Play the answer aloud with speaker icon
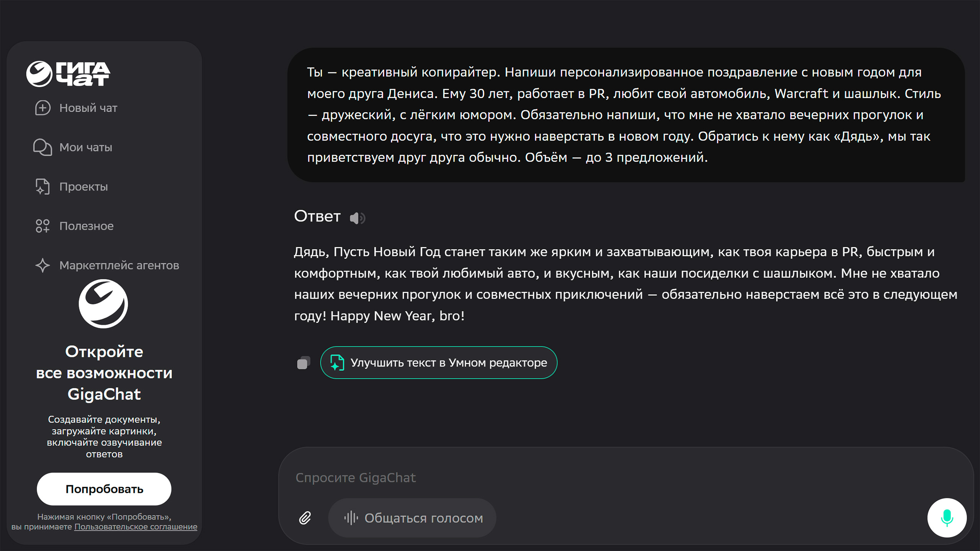Viewport: 980px width, 551px height. (357, 218)
